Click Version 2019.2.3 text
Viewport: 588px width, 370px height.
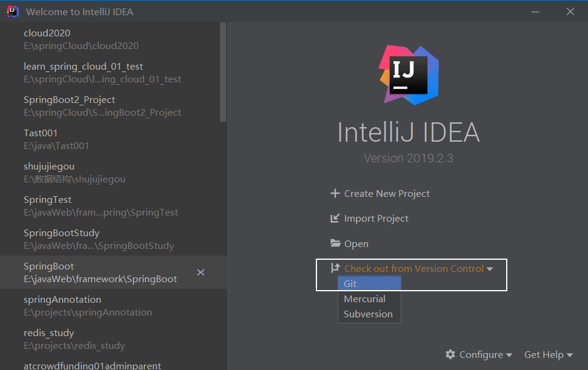(409, 158)
